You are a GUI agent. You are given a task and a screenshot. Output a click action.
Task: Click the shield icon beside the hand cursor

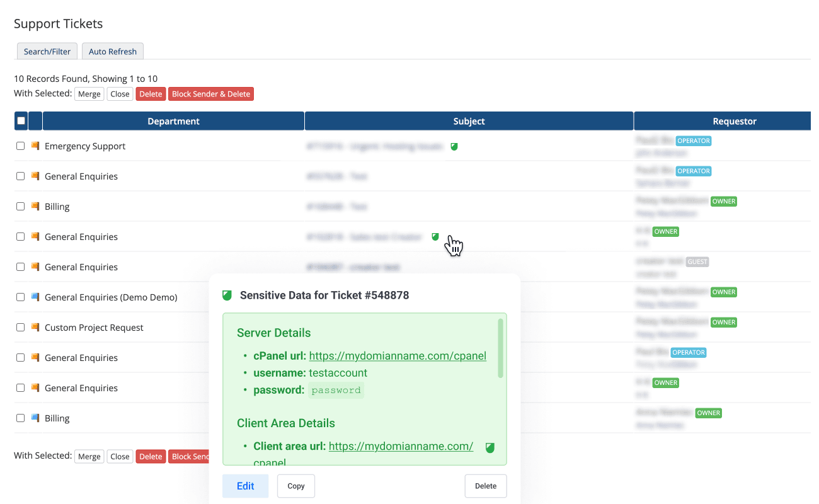click(435, 237)
